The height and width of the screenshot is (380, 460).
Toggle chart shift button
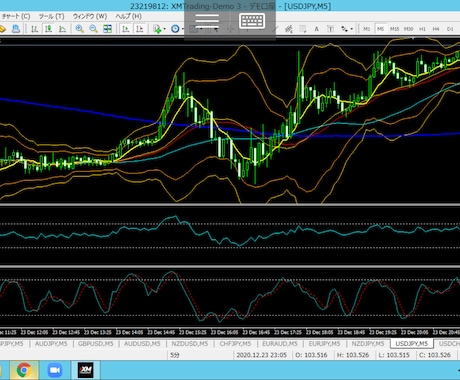point(140,29)
